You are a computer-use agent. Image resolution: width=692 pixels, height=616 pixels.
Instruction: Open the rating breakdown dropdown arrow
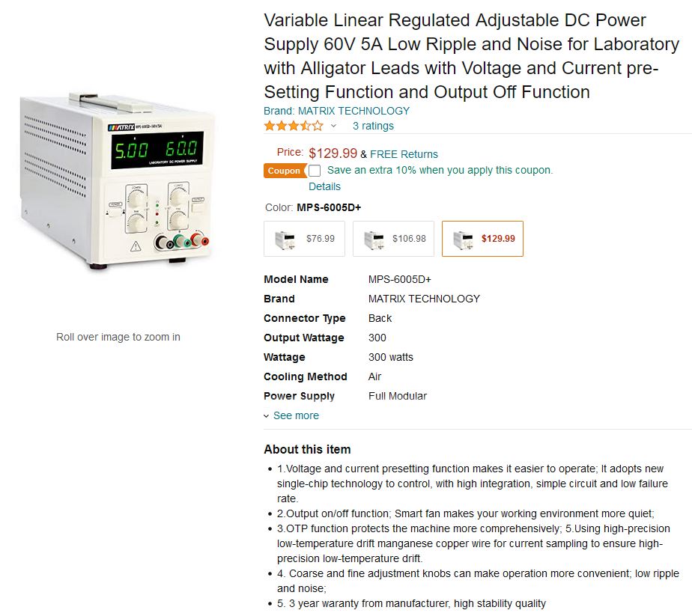(x=334, y=126)
